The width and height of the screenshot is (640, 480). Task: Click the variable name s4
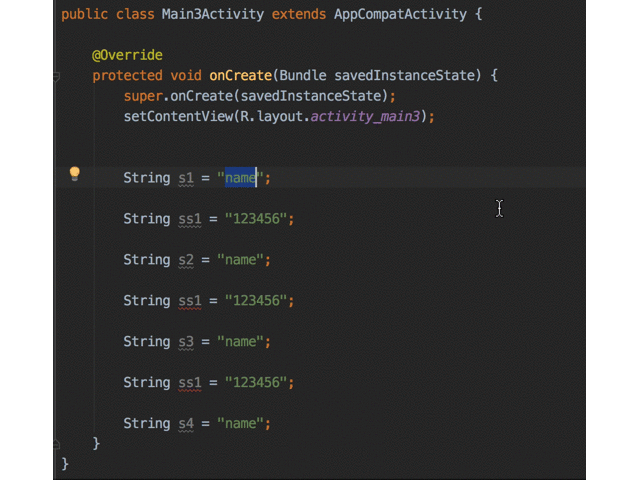(x=186, y=424)
